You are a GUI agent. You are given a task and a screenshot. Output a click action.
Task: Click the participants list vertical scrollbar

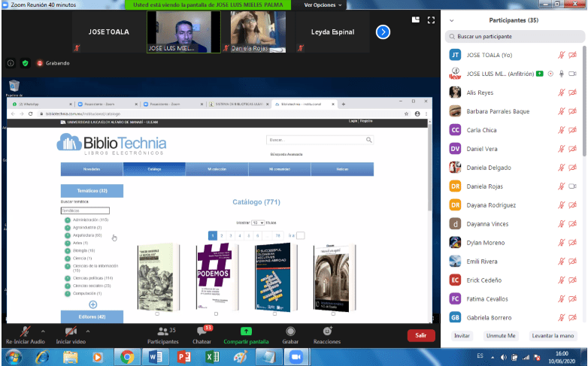click(x=584, y=101)
